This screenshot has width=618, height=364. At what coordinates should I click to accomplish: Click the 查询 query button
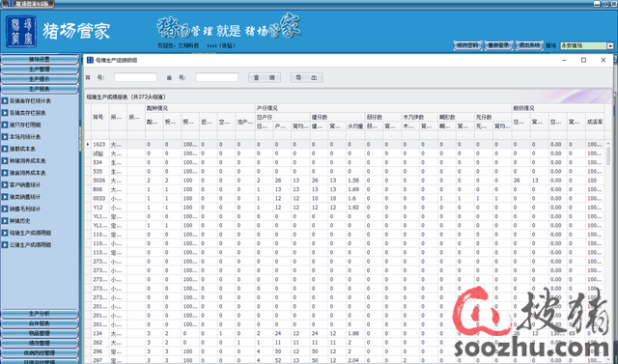[265, 77]
